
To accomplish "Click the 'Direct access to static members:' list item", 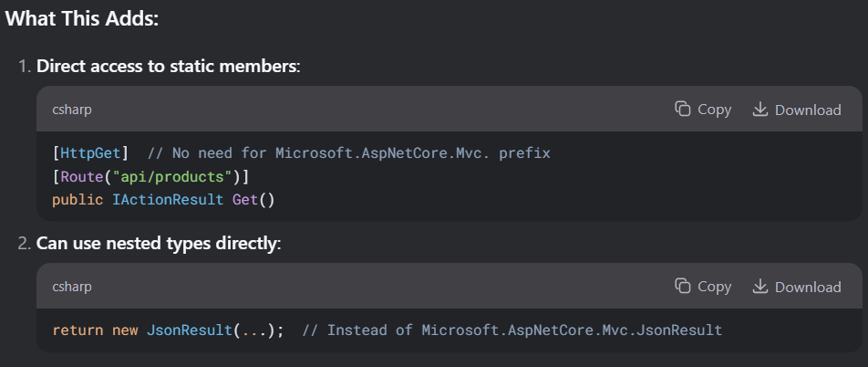I will click(x=169, y=67).
